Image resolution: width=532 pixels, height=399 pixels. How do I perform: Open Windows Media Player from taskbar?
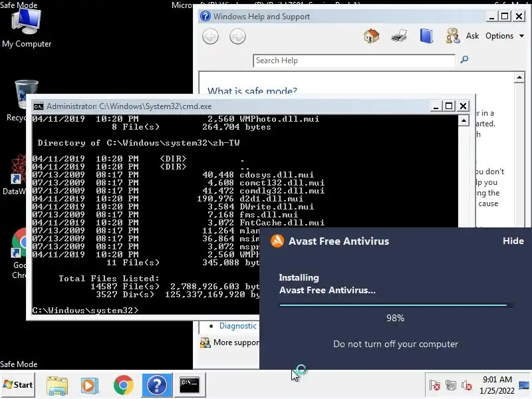tap(89, 386)
